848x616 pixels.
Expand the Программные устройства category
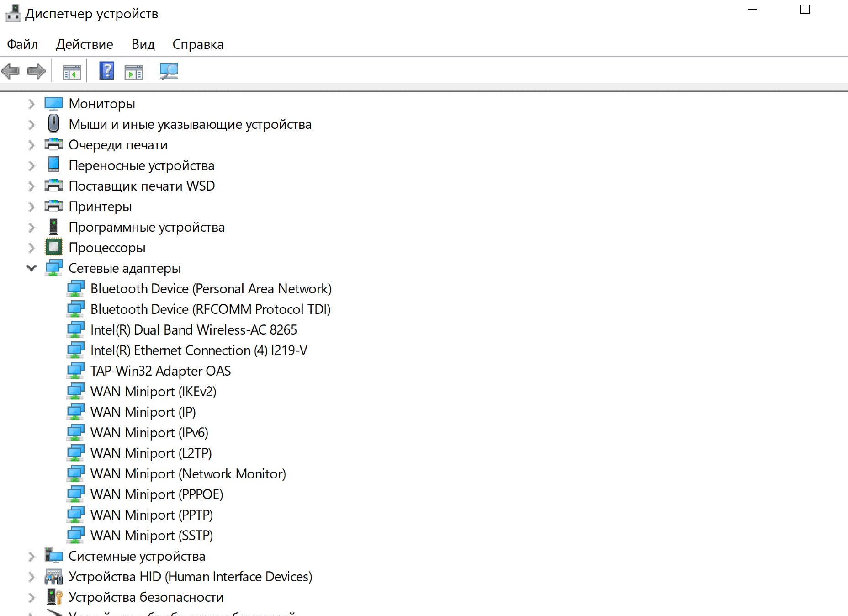pos(31,228)
